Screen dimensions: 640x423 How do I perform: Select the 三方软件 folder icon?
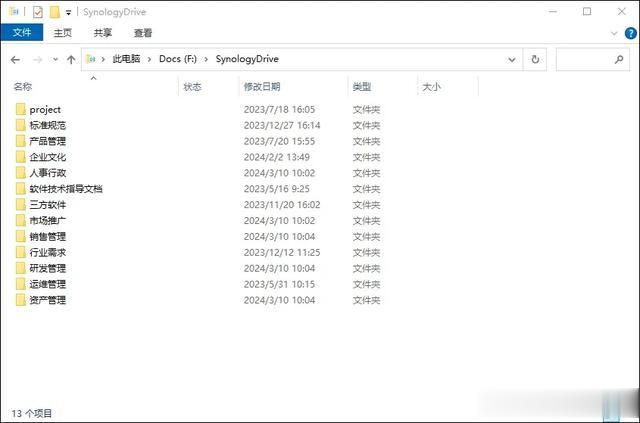21,205
